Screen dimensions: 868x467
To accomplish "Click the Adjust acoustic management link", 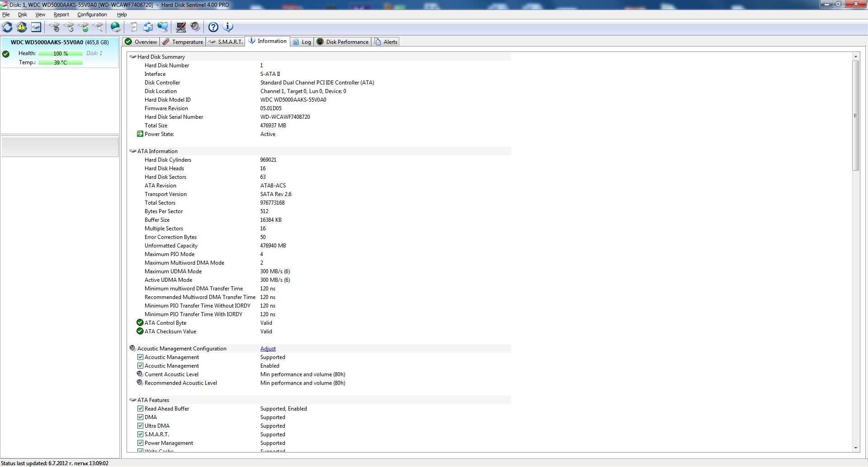I will coord(268,348).
